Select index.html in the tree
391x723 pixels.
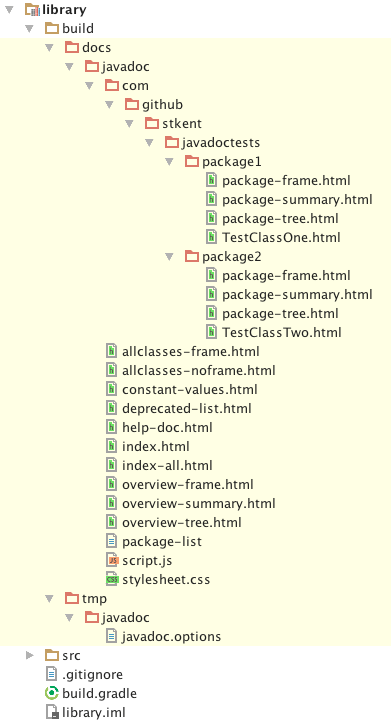point(155,446)
